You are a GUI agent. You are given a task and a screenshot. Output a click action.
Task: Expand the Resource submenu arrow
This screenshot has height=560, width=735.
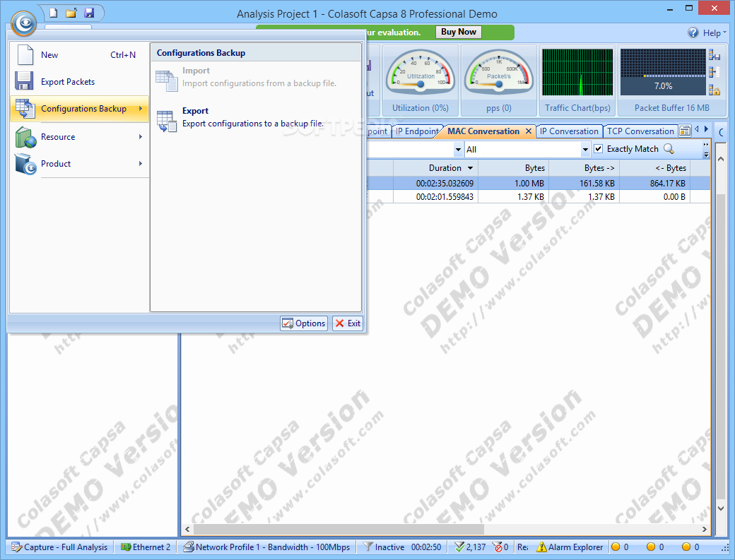coord(140,137)
